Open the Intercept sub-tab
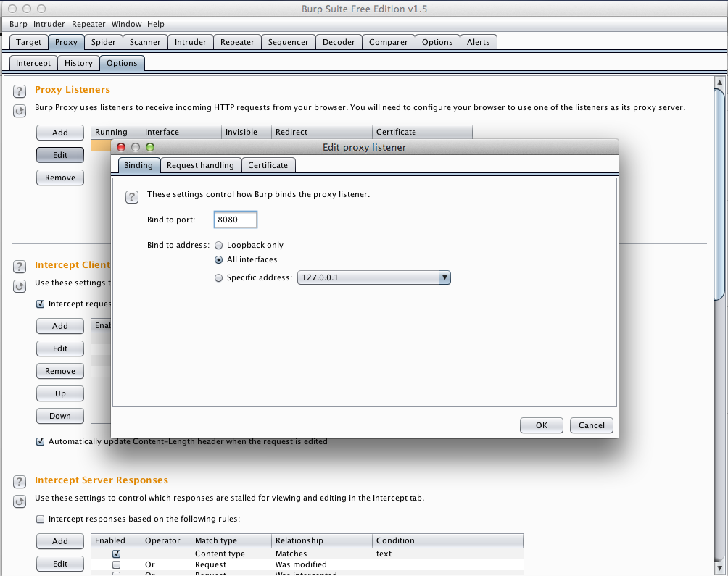728x576 pixels. [33, 63]
